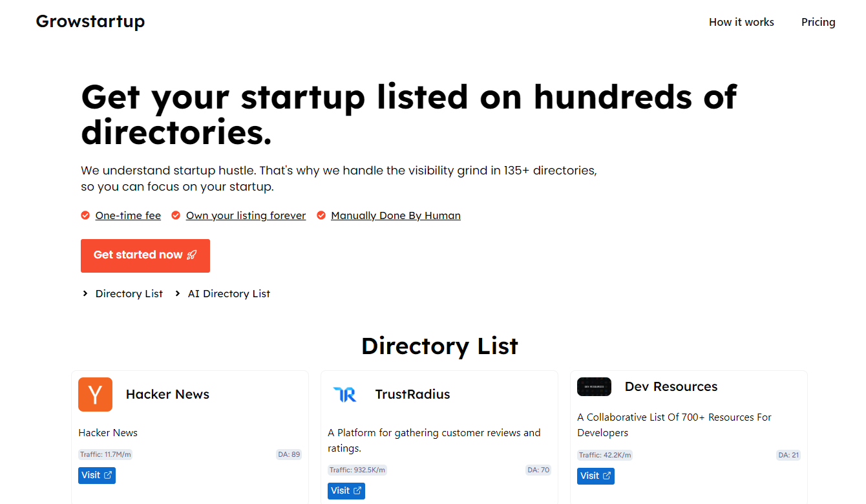Click the TrustRadius TR logo icon
This screenshot has width=866, height=504.
(344, 394)
